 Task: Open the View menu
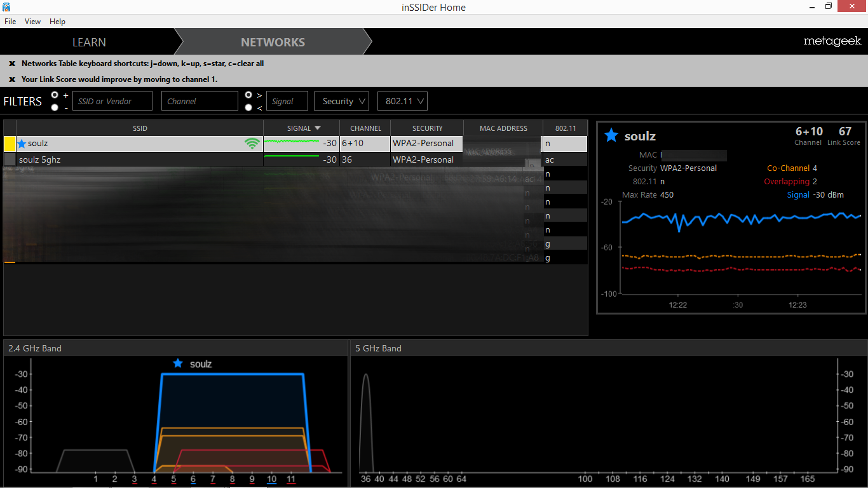[x=33, y=22]
